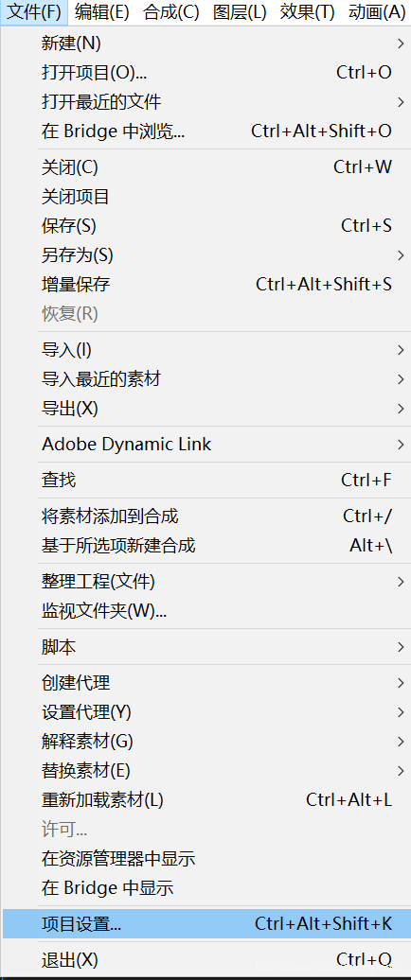Open the 脚本 submenu

coord(205,647)
